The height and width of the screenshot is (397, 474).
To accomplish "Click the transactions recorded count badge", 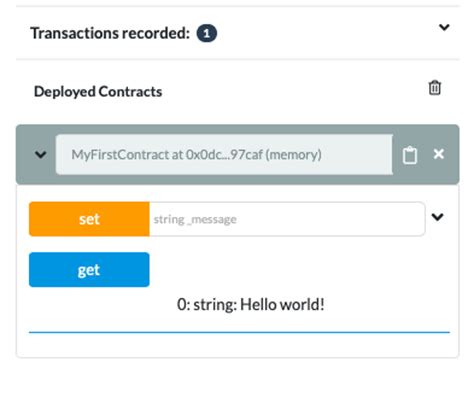I will click(x=207, y=33).
